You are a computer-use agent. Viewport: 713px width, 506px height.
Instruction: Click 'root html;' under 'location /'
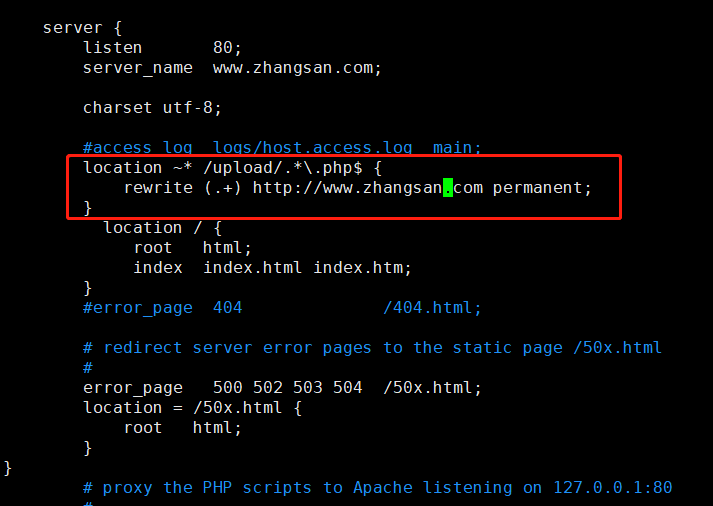tap(192, 248)
